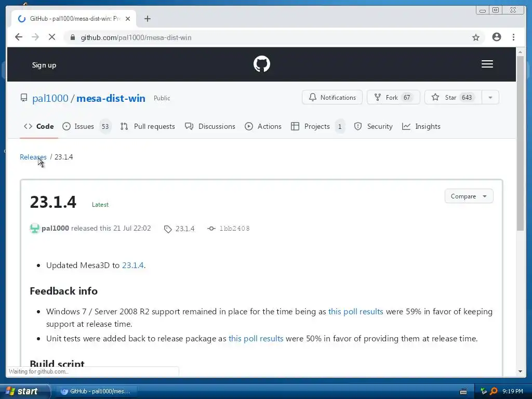This screenshot has width=532, height=399.
Task: Click the padlock site info icon
Action: [x=72, y=37]
